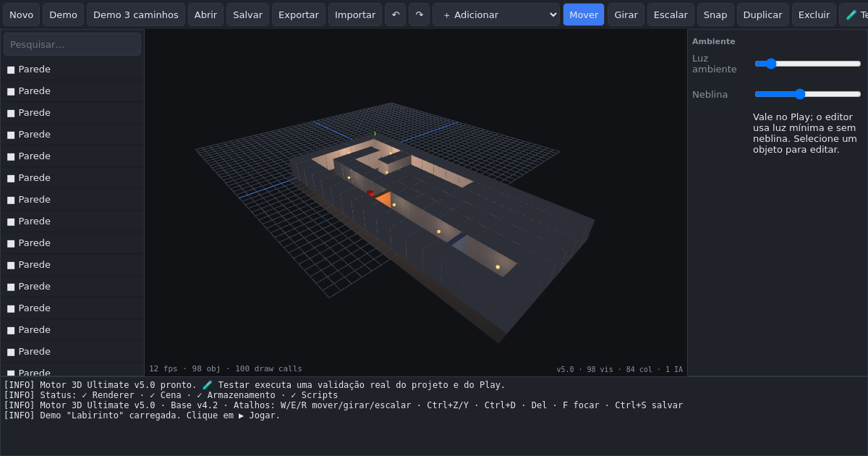Click the console line "Motor 3D Ultimate v5.0 pronto"
The image size is (868, 456).
pyautogui.click(x=255, y=385)
